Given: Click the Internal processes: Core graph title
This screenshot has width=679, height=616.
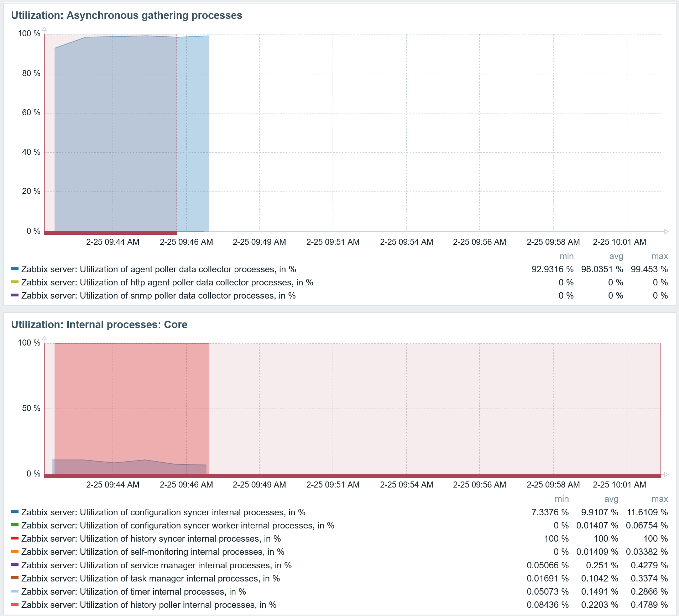Looking at the screenshot, I should (x=99, y=325).
